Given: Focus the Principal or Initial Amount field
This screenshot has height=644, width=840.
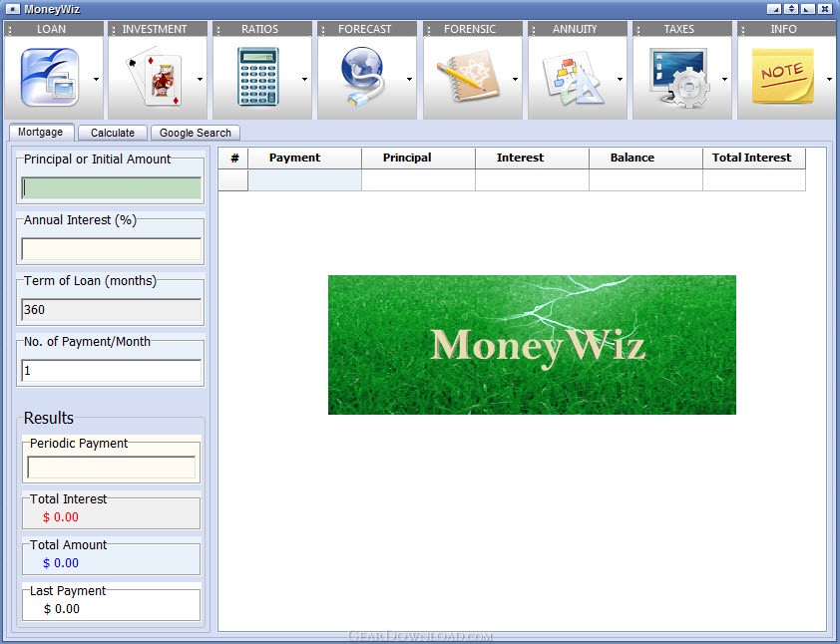Looking at the screenshot, I should tap(112, 188).
